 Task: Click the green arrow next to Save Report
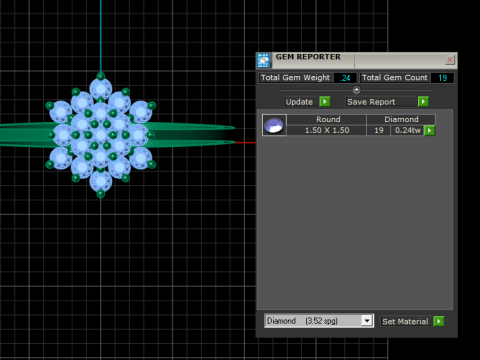click(x=423, y=101)
